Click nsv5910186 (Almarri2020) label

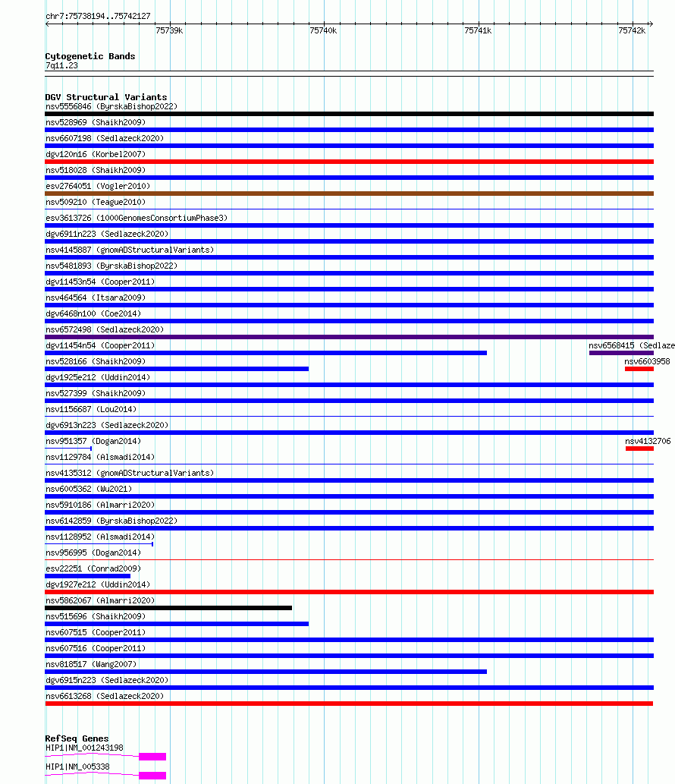100,506
